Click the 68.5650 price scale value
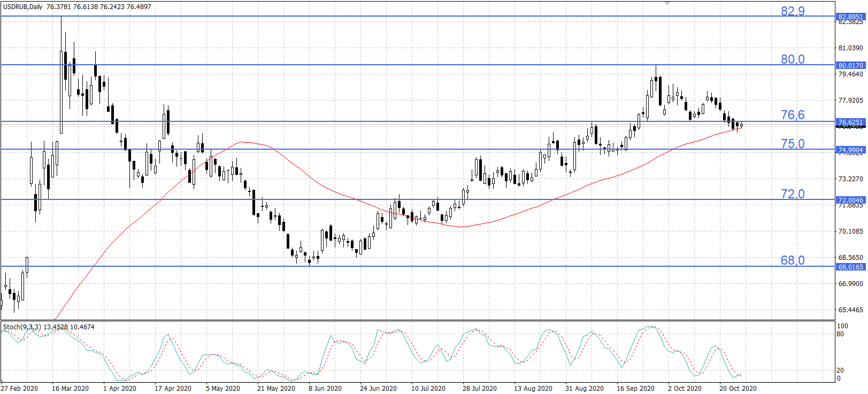Image resolution: width=868 pixels, height=394 pixels. (851, 258)
